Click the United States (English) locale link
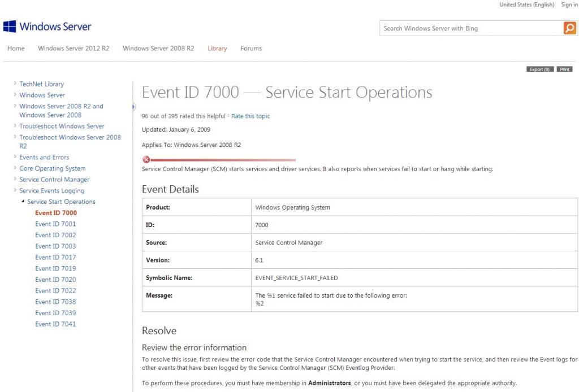The height and width of the screenshot is (392, 579). tap(527, 5)
